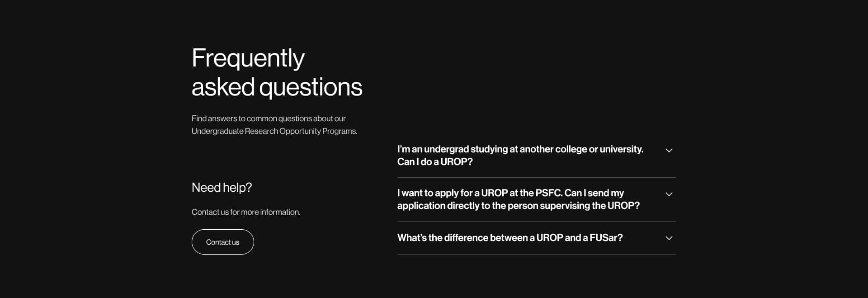This screenshot has height=298, width=868.
Task: Click the "asked questions" heading line
Action: pyautogui.click(x=277, y=87)
